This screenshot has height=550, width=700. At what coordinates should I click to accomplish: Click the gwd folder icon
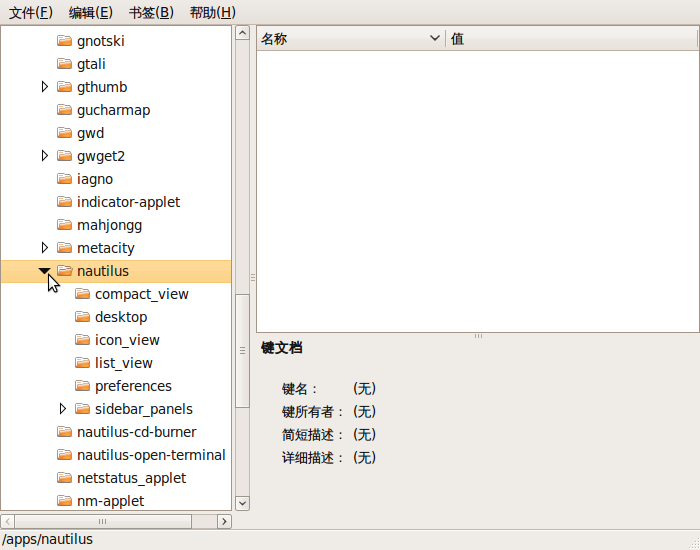pos(64,133)
